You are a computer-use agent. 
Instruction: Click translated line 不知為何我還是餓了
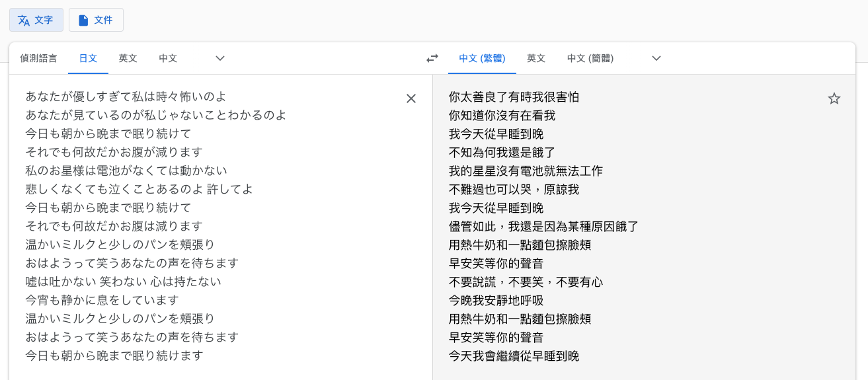pos(502,153)
